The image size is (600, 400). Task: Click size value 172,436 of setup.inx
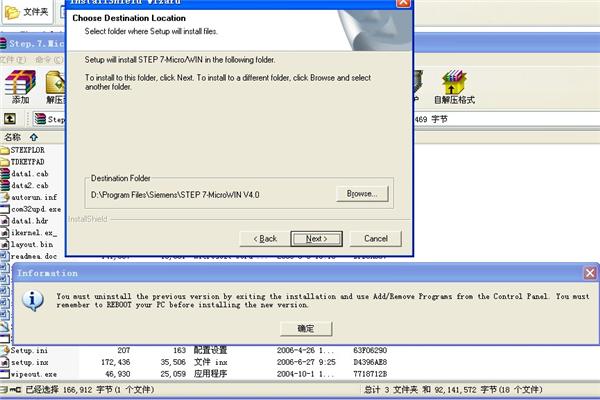(116, 362)
